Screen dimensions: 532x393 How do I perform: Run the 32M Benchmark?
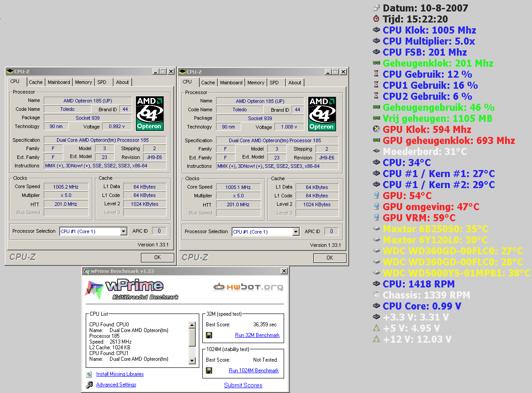tap(257, 335)
